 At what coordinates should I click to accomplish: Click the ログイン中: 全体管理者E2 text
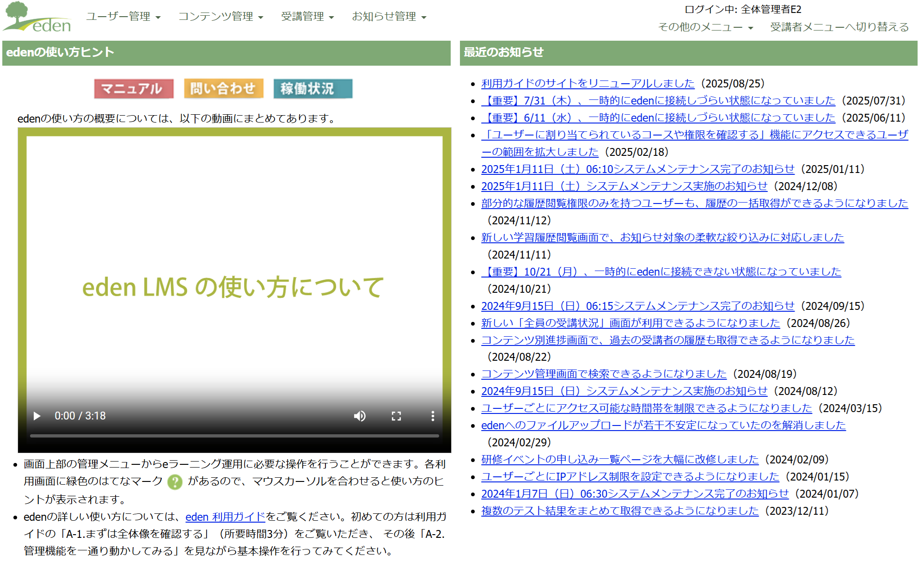[x=743, y=9]
